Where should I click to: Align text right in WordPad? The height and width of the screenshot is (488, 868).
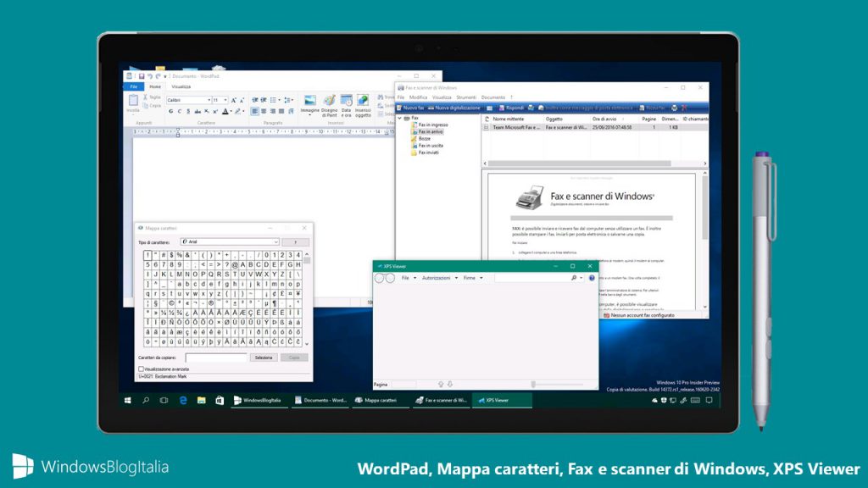[272, 111]
